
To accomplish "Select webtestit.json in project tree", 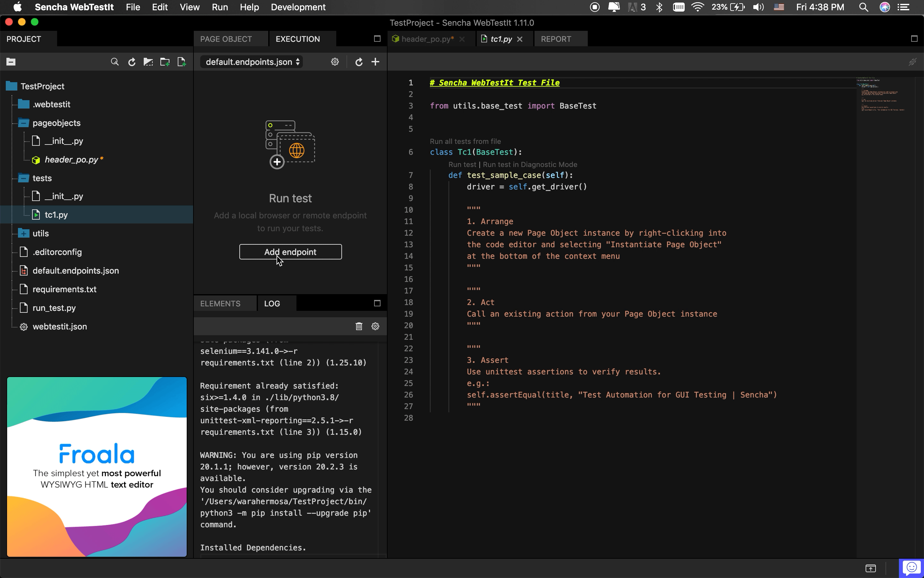I will [60, 327].
